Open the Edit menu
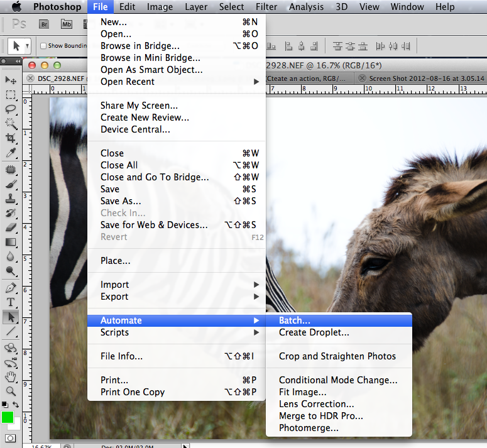The image size is (487, 448). point(127,7)
